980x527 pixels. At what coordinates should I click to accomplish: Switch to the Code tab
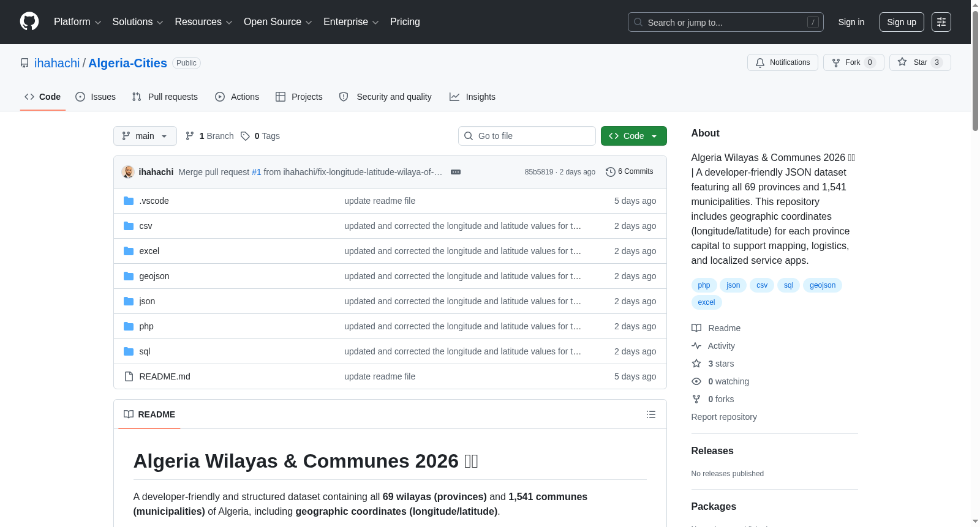pyautogui.click(x=43, y=97)
